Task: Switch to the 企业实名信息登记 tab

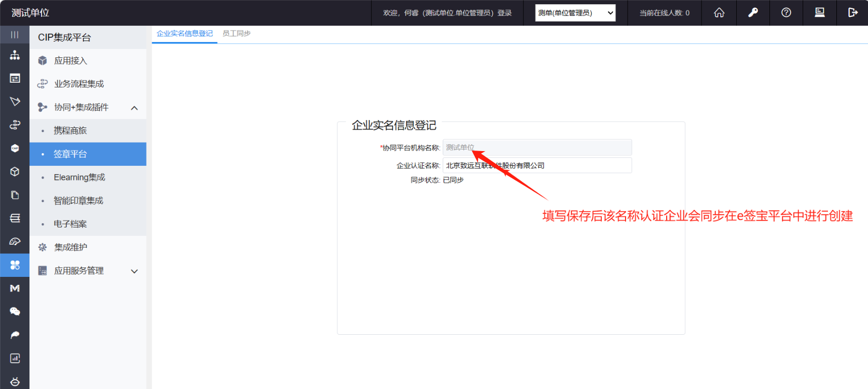Action: 184,33
